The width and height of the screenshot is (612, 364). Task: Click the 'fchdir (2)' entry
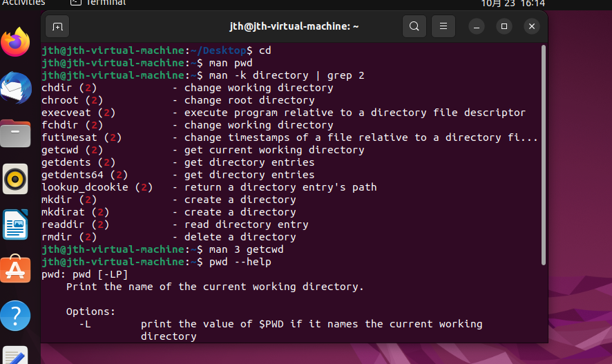[73, 125]
